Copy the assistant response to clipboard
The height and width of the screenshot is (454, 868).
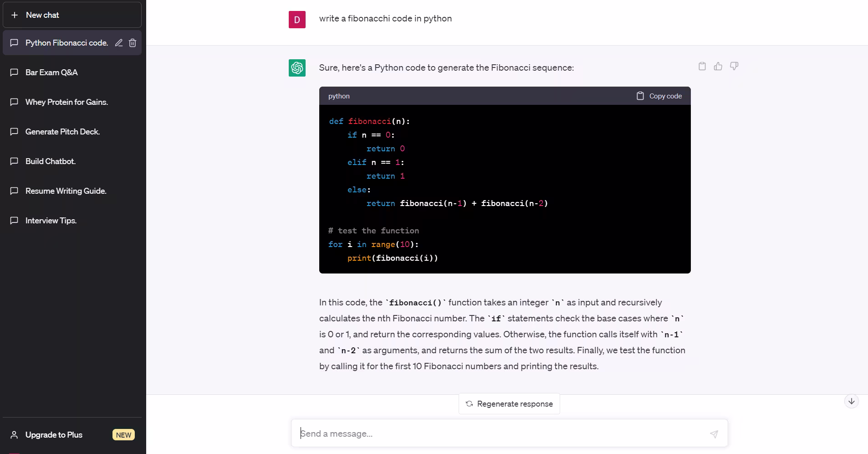click(x=702, y=67)
